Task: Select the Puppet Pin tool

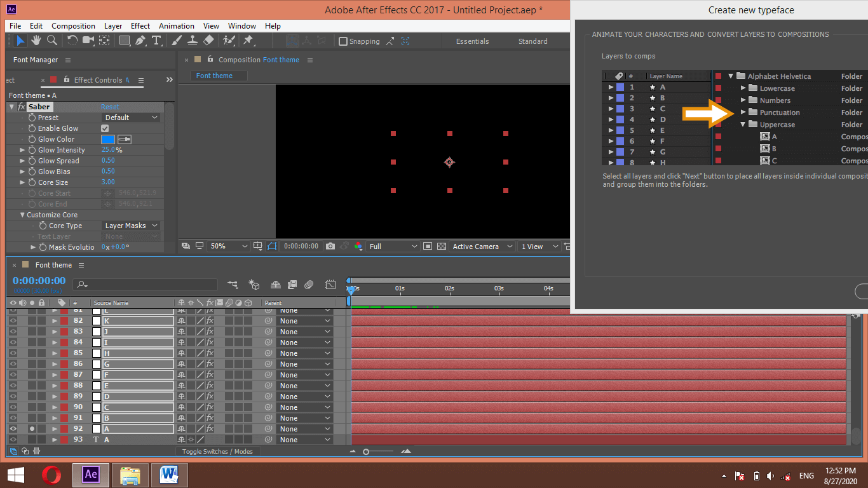Action: point(248,41)
